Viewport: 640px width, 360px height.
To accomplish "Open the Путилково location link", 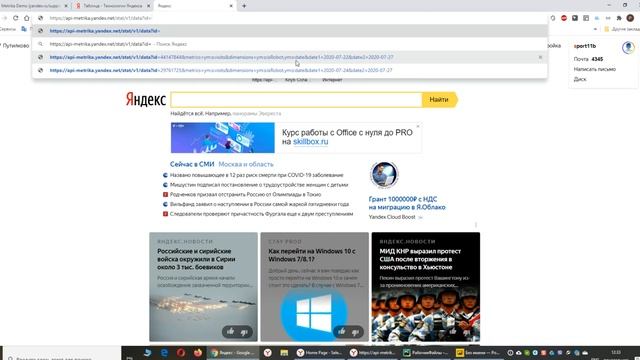I will coord(15,46).
